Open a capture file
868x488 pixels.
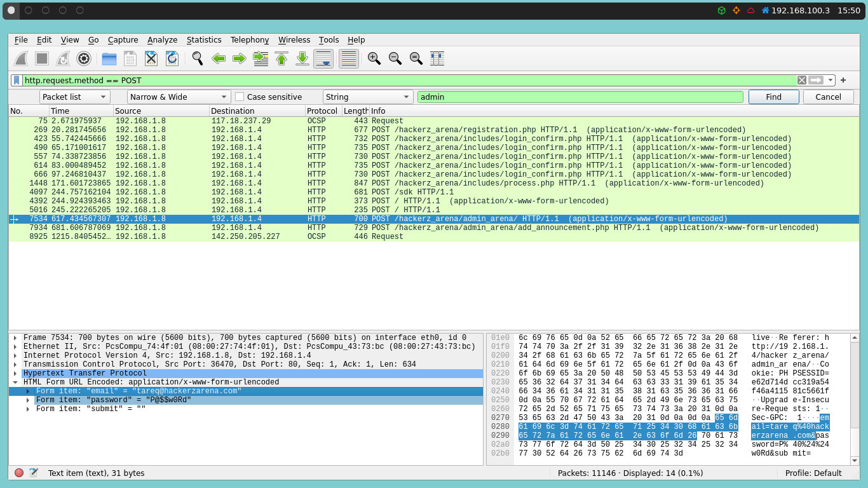[109, 58]
